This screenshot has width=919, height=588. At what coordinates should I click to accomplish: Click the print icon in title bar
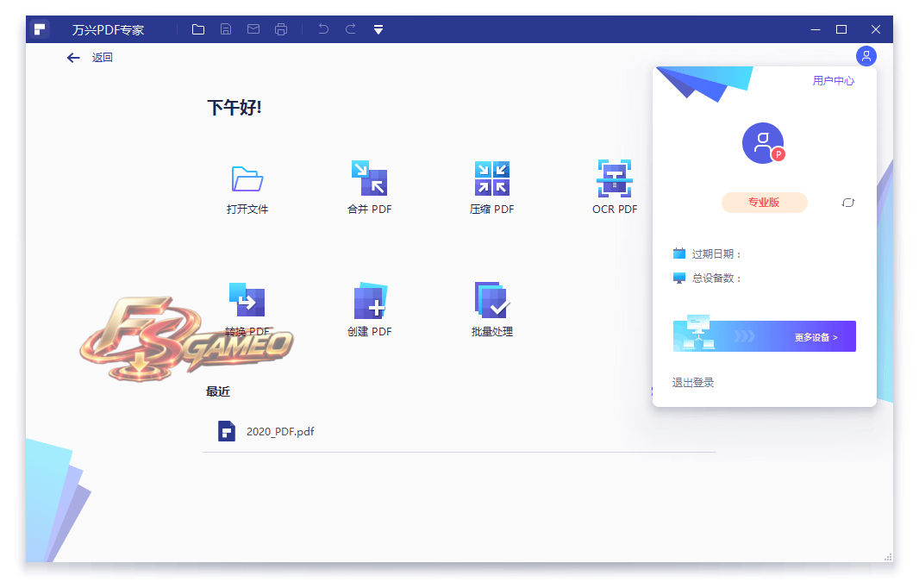(281, 29)
